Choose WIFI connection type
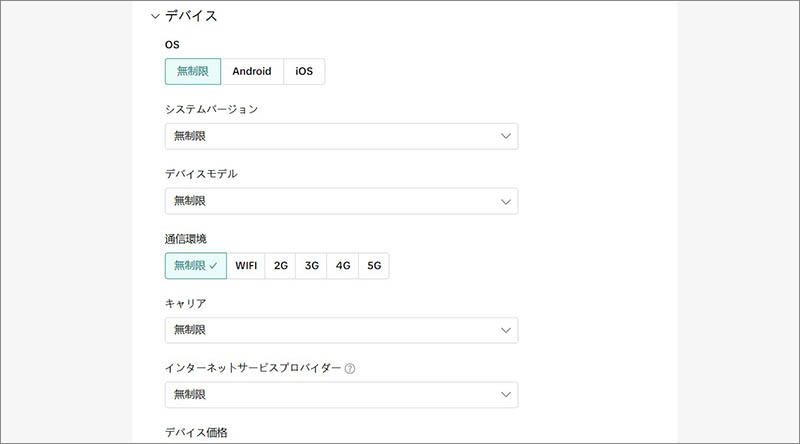Viewport: 800px width, 444px height. point(246,266)
